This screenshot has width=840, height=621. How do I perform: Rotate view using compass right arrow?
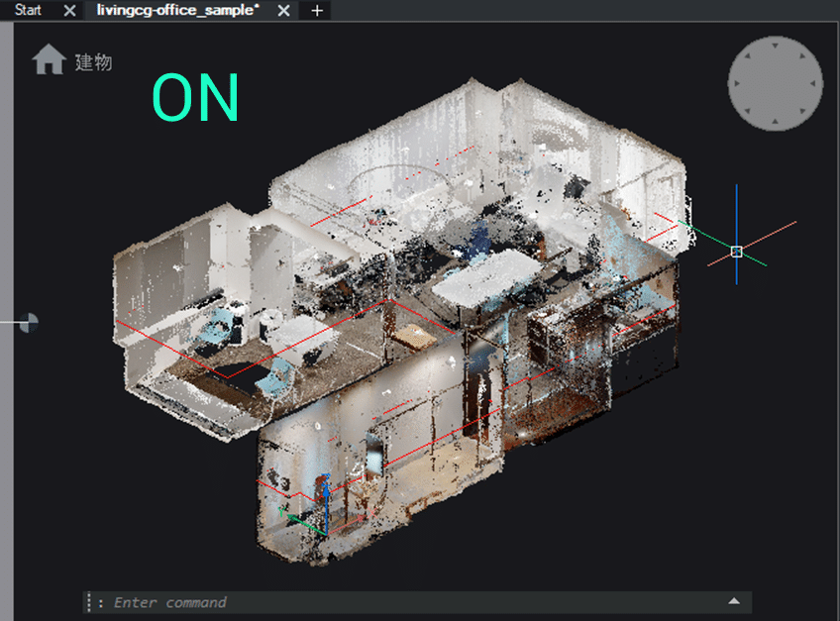coord(813,83)
